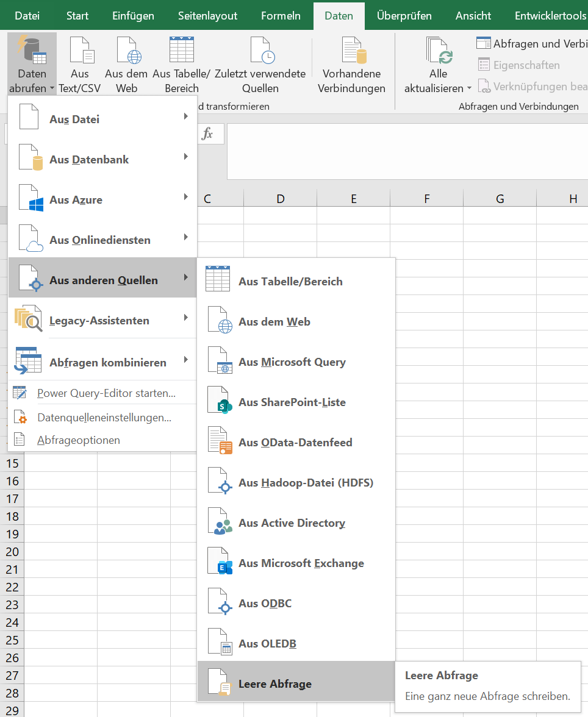Click the Abfrageoptionen list icon
The height and width of the screenshot is (717, 588).
[20, 440]
